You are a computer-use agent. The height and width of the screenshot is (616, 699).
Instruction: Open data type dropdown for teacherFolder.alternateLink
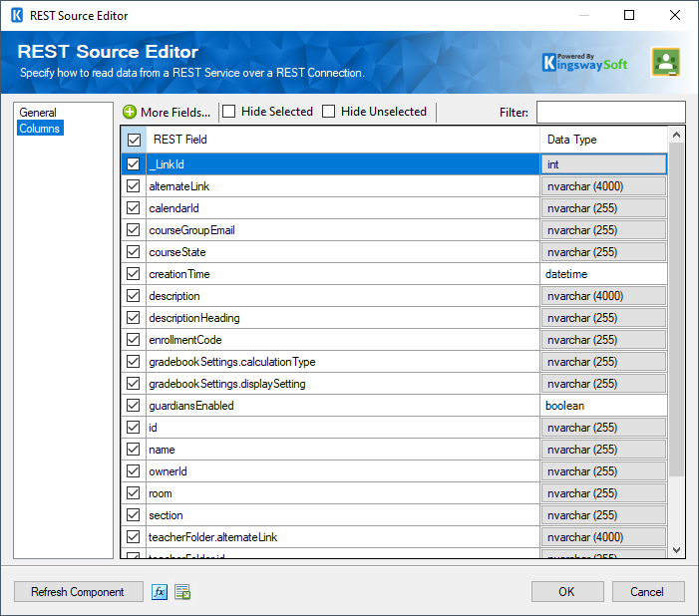tap(603, 537)
